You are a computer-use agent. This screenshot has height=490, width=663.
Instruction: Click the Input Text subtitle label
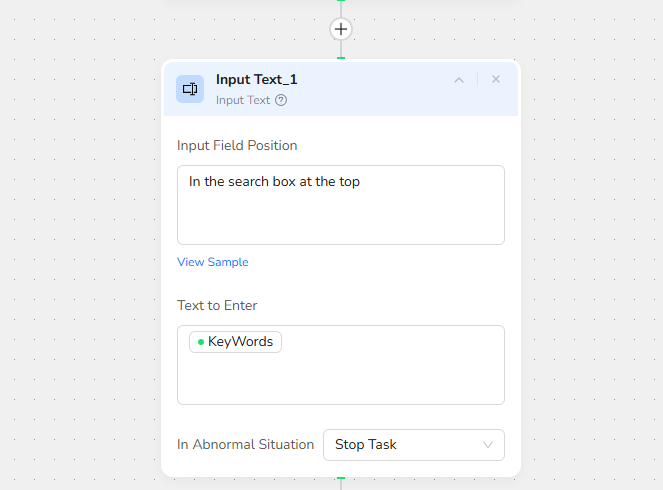pyautogui.click(x=243, y=100)
